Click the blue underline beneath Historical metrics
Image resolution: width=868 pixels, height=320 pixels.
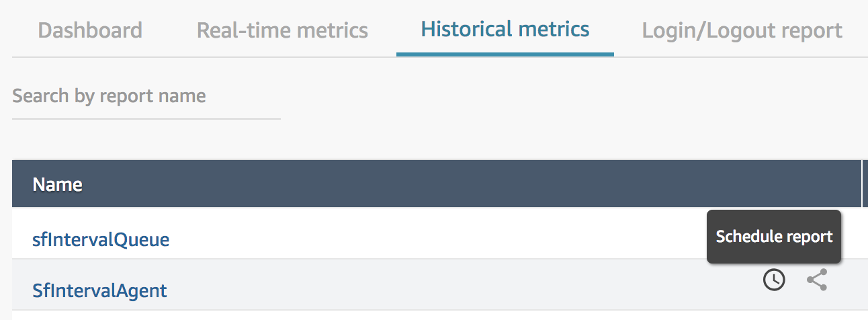(x=505, y=54)
